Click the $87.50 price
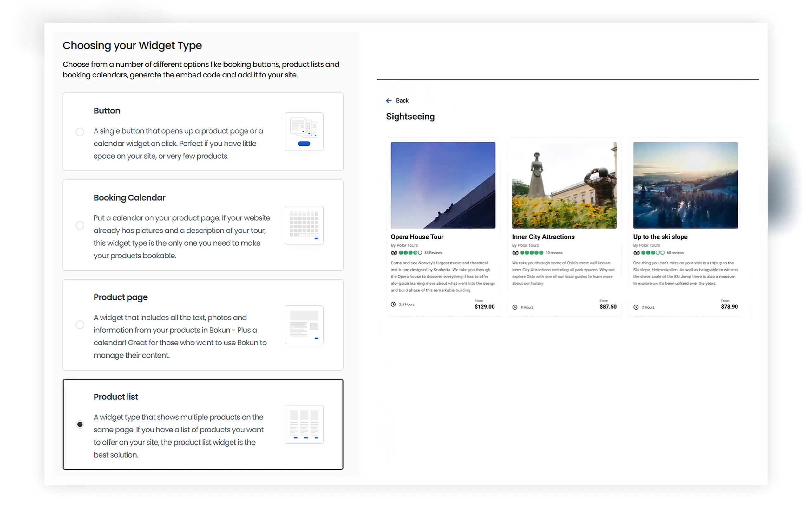 coord(608,307)
